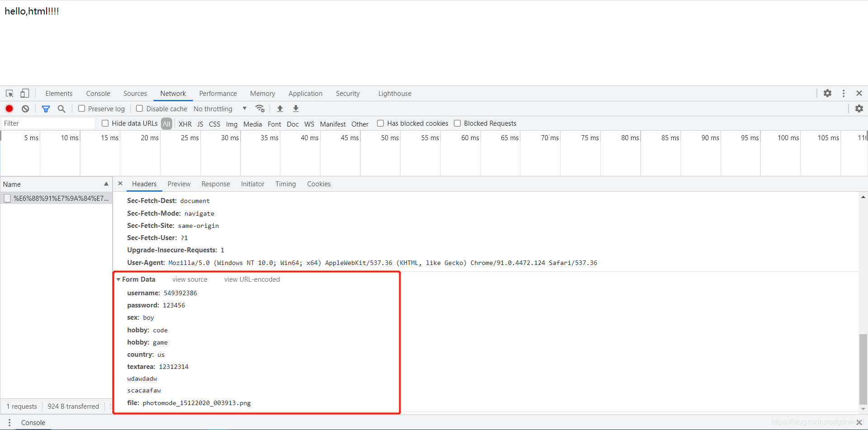The height and width of the screenshot is (430, 868).
Task: Select the Network tab
Action: coord(173,94)
